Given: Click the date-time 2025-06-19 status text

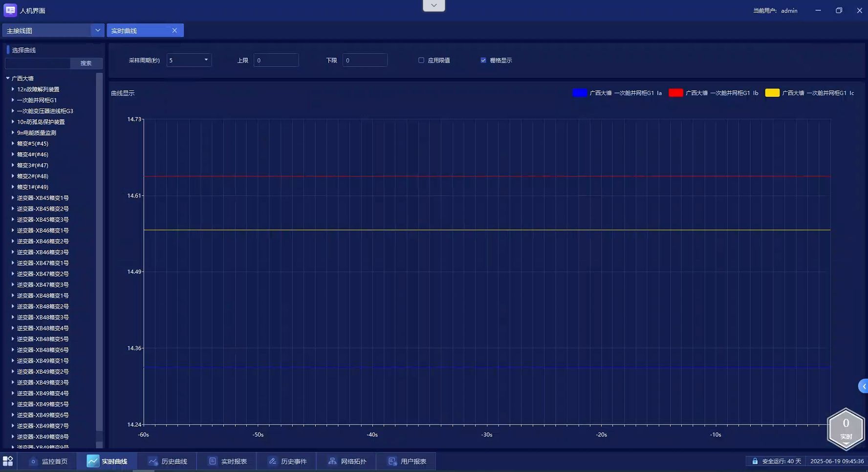Looking at the screenshot, I should 837,461.
